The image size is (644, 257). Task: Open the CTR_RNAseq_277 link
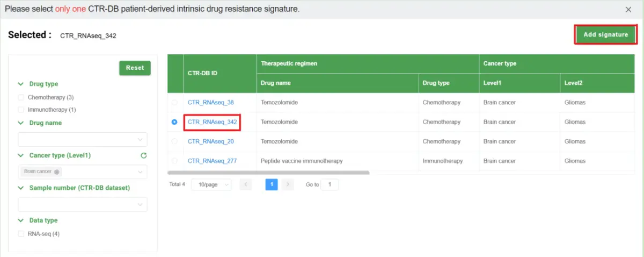click(x=212, y=161)
